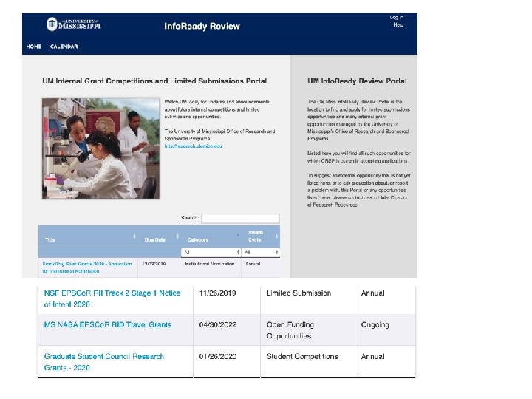Click the Title column header text
The image size is (532, 399).
(x=50, y=240)
